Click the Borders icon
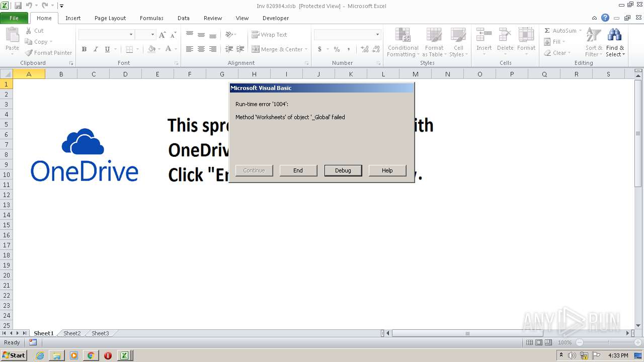 click(x=129, y=49)
